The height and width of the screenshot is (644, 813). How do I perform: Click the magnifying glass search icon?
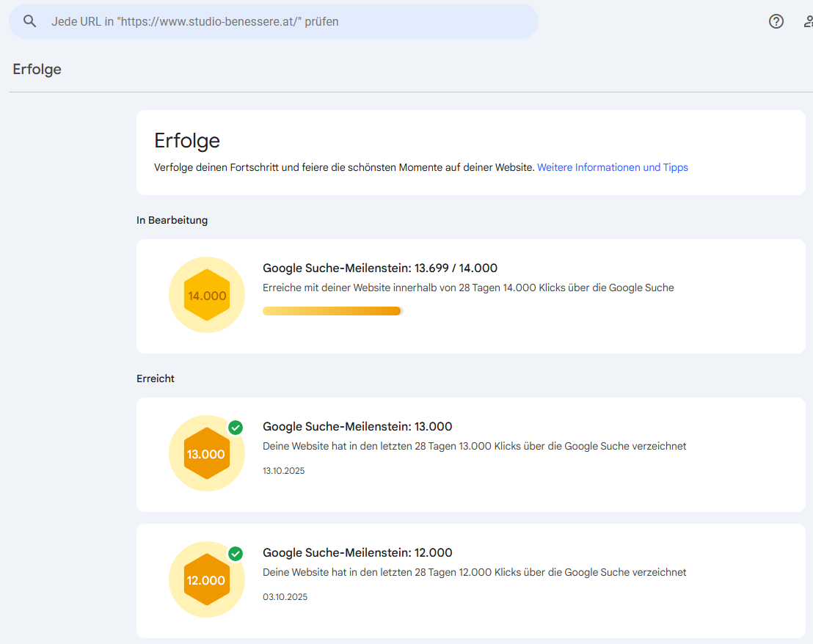(x=29, y=21)
